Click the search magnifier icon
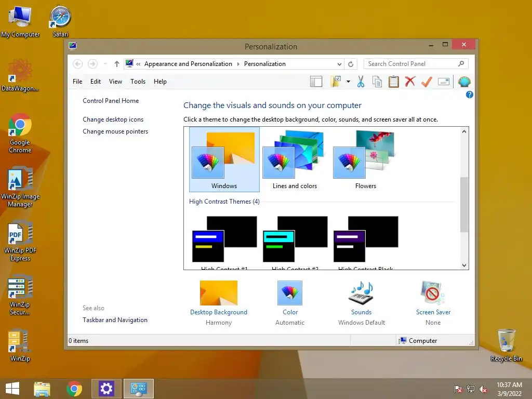532x399 pixels. point(461,64)
